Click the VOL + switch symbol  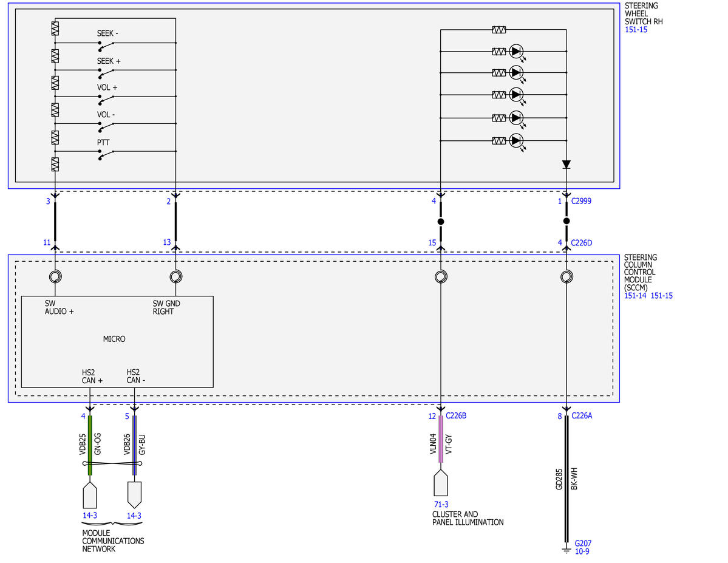(106, 100)
